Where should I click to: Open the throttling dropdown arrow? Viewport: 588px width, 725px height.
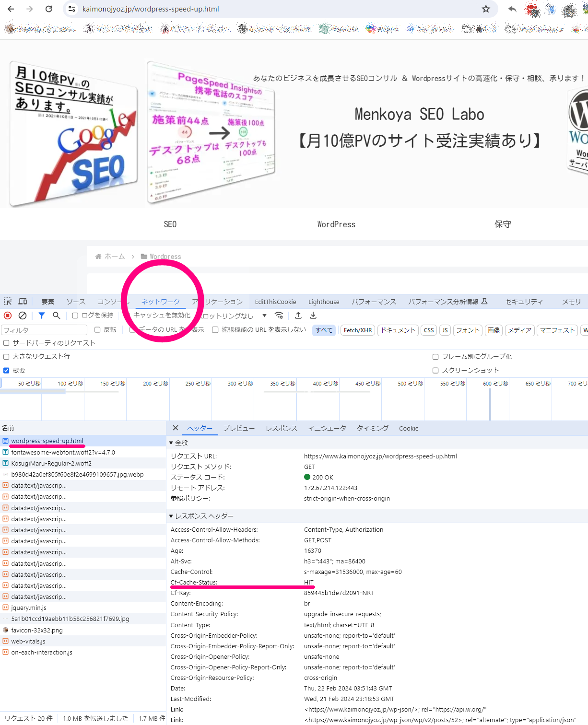[264, 316]
